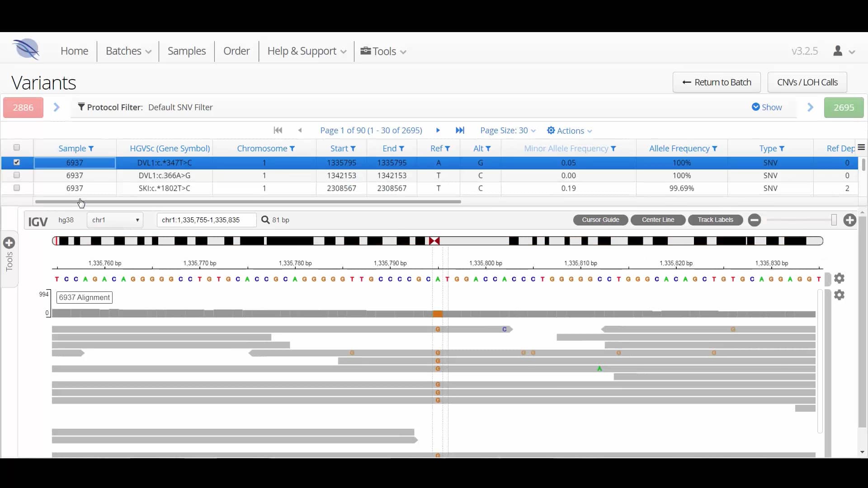Jump to first page with skip-back icon

(278, 131)
